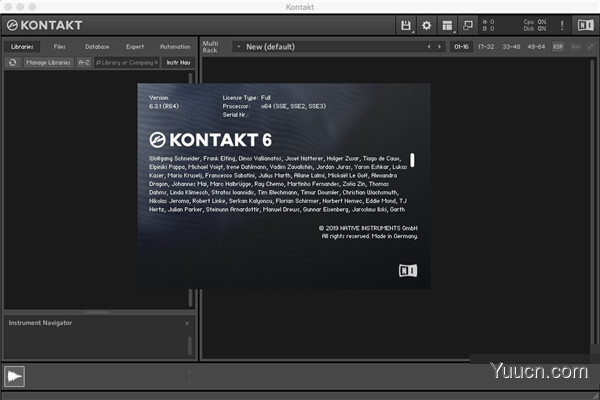Click the Kontakt 6 logo on the splash

(210, 140)
